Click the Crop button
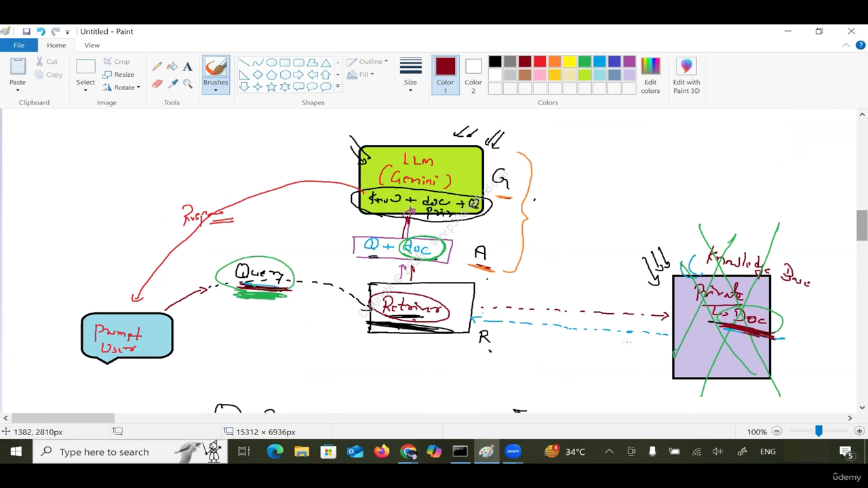The width and height of the screenshot is (868, 488). point(116,62)
